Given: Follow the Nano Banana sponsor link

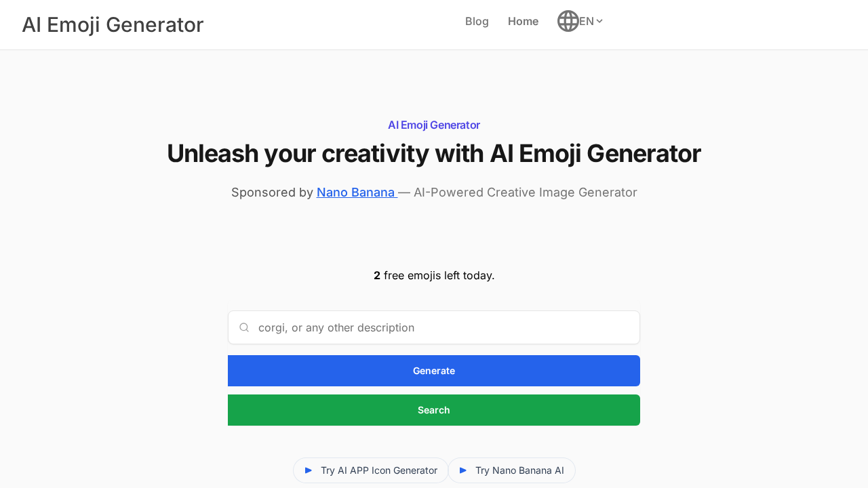Looking at the screenshot, I should (x=356, y=192).
